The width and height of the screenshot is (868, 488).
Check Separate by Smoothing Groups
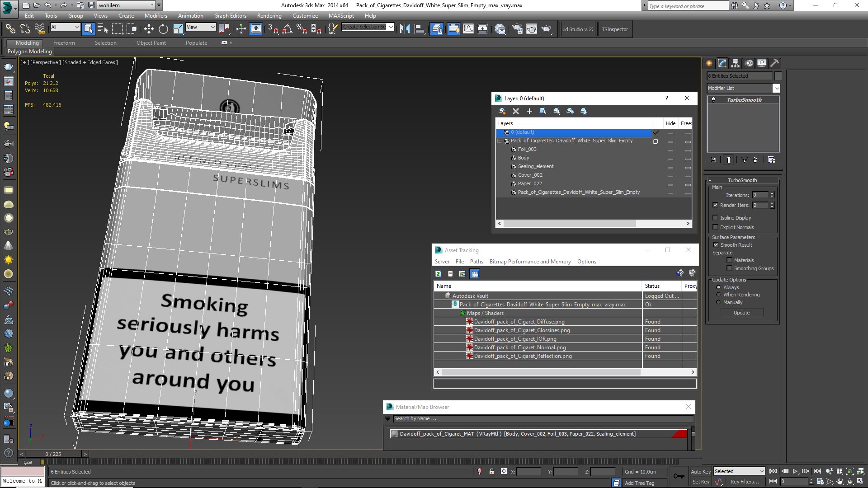[729, 268]
